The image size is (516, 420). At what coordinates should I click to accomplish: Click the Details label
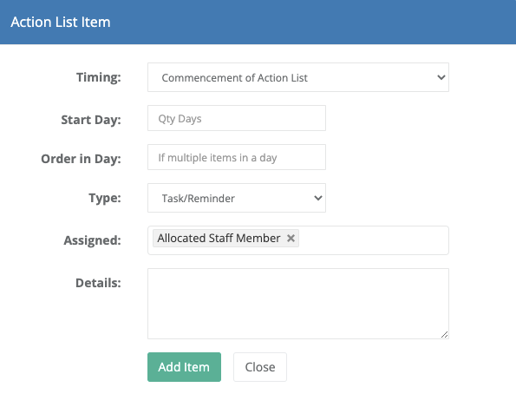(98, 283)
